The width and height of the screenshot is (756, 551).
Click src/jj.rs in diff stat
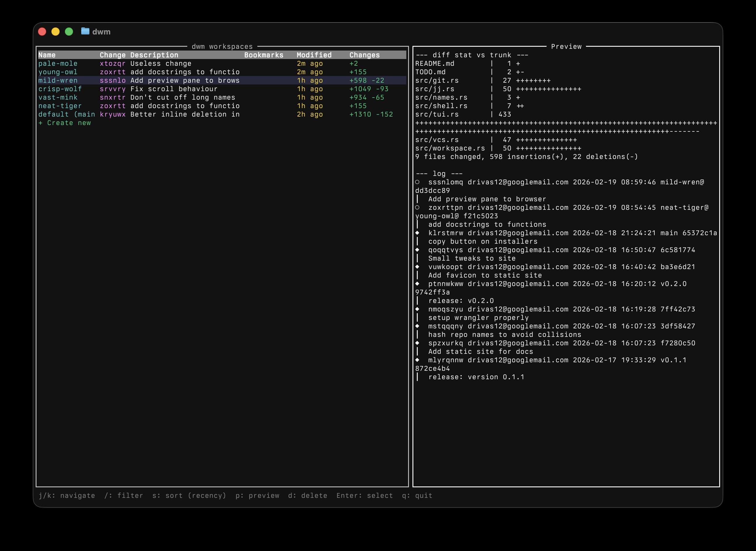coord(435,89)
